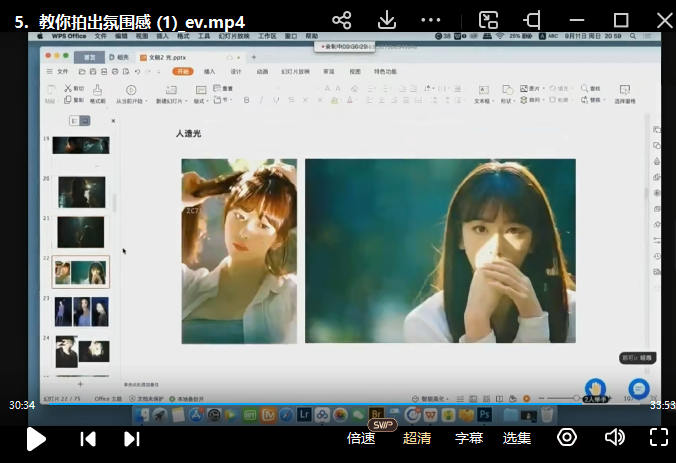Skip to the next video

point(131,438)
